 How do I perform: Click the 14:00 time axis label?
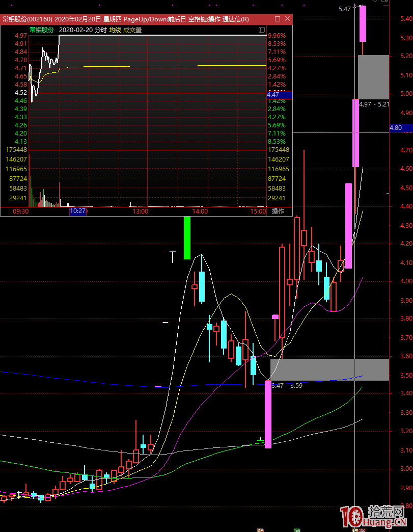tap(200, 211)
